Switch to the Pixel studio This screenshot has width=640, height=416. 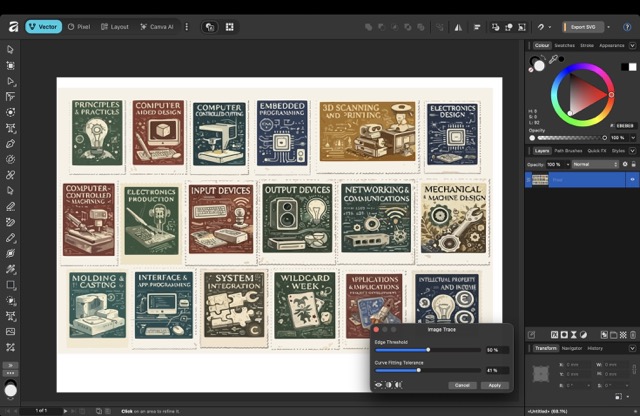point(79,27)
